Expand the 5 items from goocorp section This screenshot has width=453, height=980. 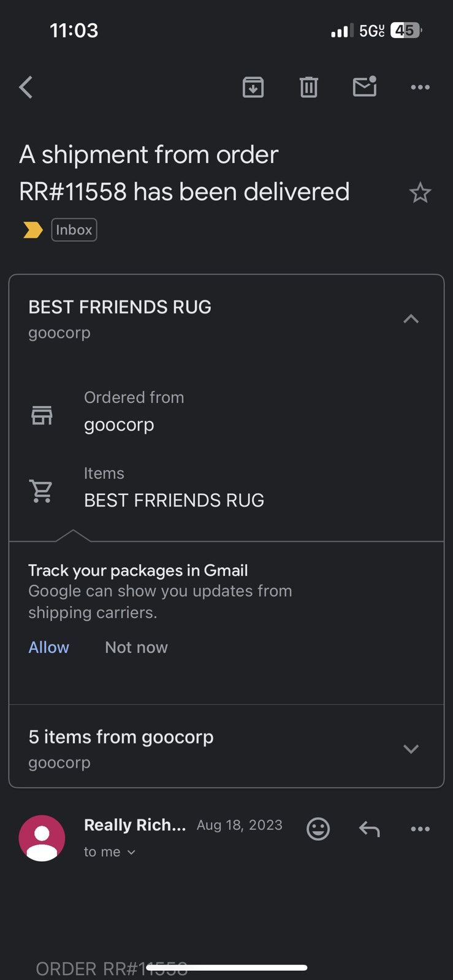point(411,748)
